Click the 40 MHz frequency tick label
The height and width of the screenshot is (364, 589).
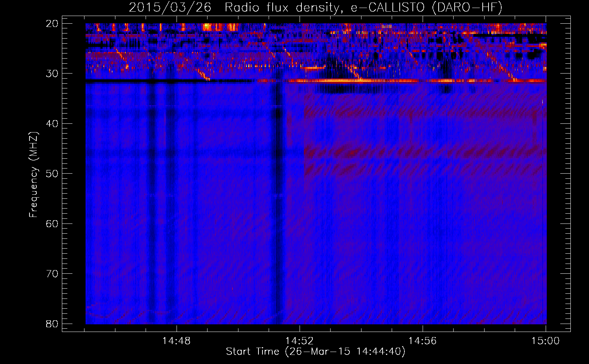[x=52, y=124]
